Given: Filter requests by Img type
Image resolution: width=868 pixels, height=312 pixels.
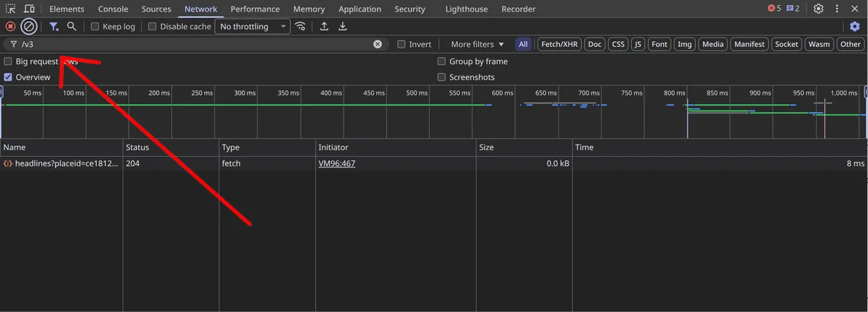Looking at the screenshot, I should point(684,44).
